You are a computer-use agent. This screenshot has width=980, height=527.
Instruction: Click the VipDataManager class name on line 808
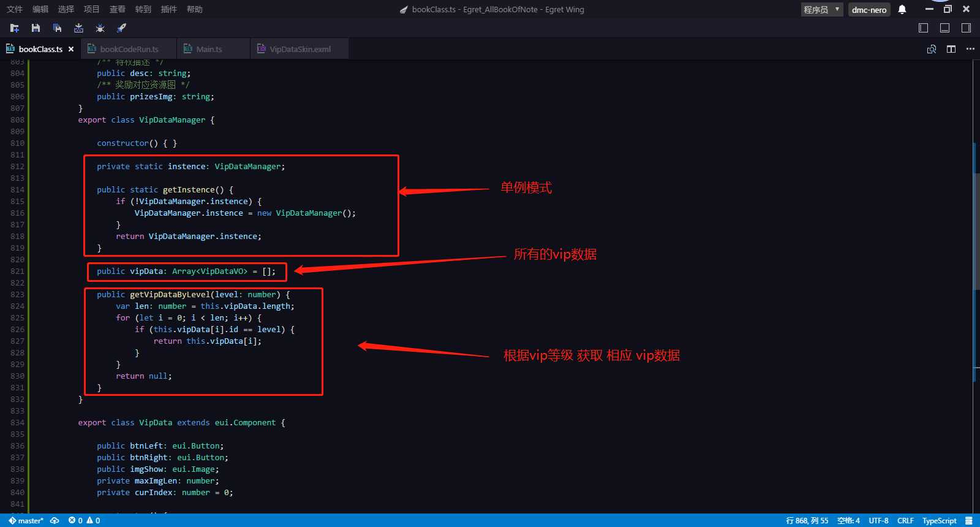click(x=172, y=120)
